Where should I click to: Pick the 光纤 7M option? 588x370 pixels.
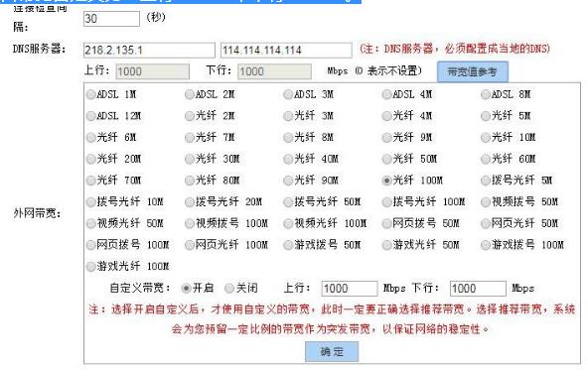pyautogui.click(x=190, y=138)
